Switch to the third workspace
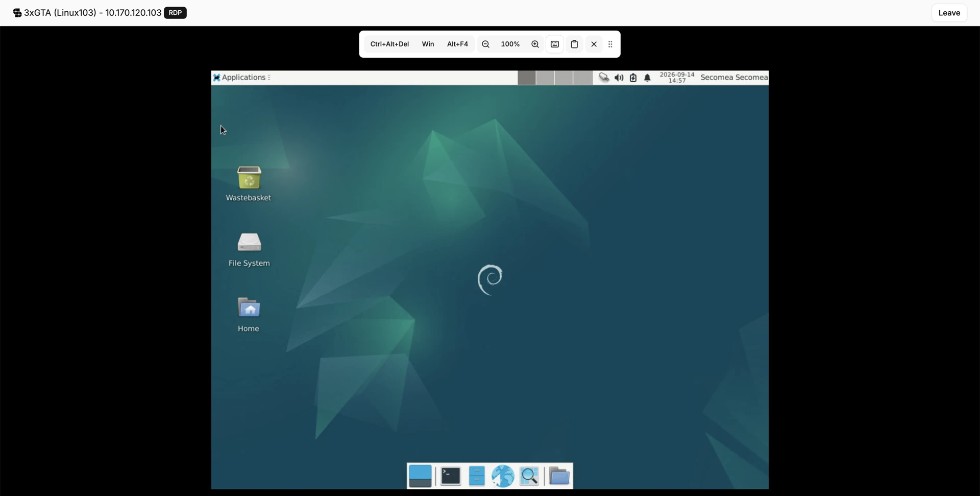Image resolution: width=980 pixels, height=496 pixels. point(563,78)
